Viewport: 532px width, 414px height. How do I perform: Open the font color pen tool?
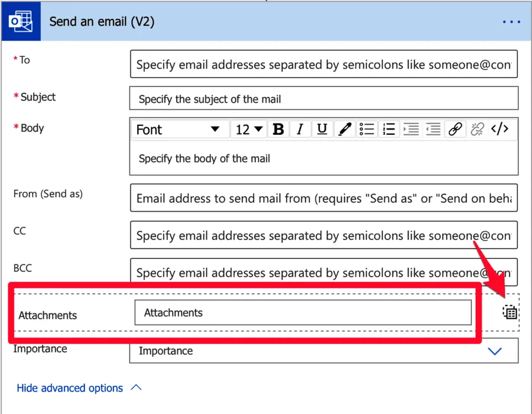[345, 130]
